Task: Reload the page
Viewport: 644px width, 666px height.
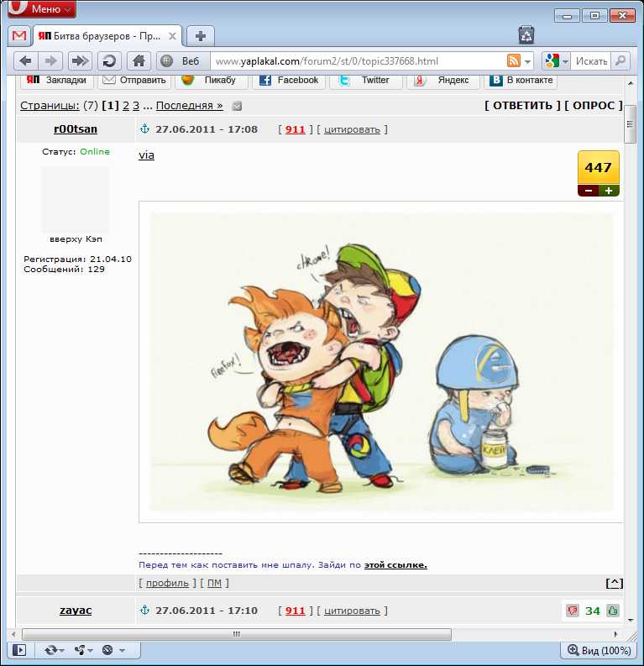Action: tap(109, 61)
